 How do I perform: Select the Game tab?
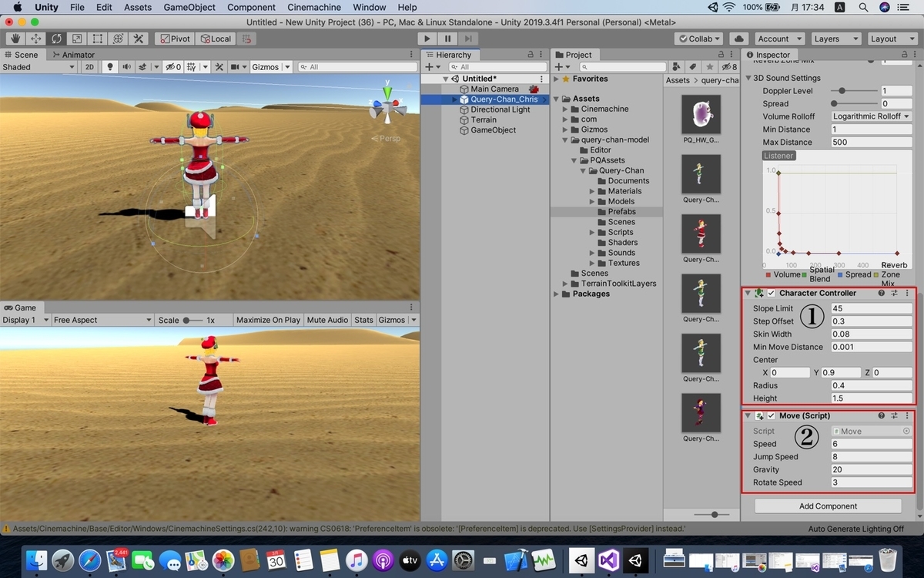[20, 307]
